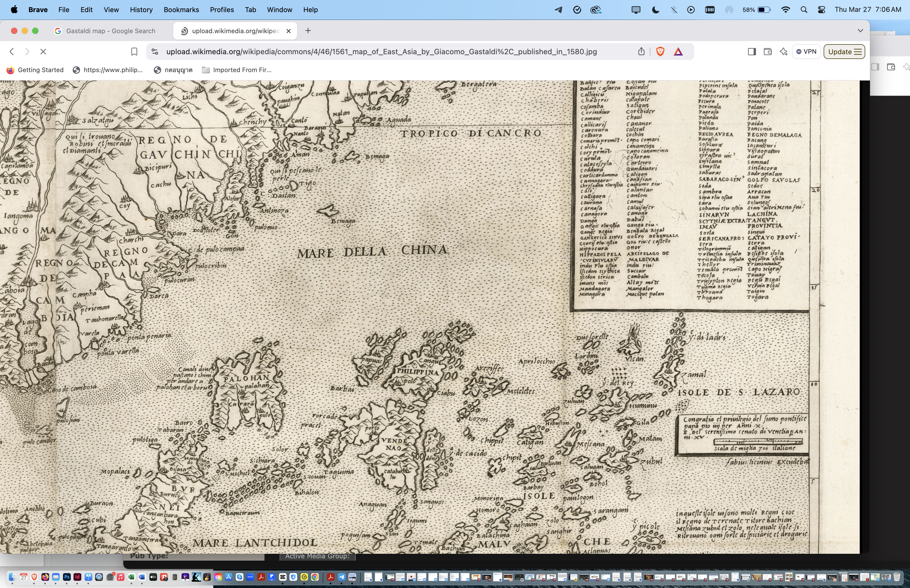910x588 pixels.
Task: Open the share menu in address bar
Action: (x=641, y=52)
